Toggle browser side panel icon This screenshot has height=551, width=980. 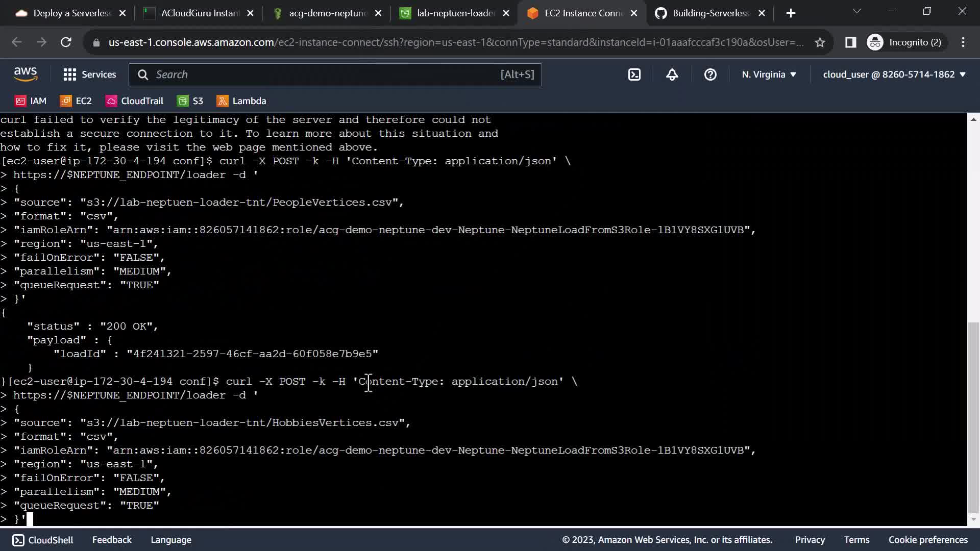[x=850, y=42]
